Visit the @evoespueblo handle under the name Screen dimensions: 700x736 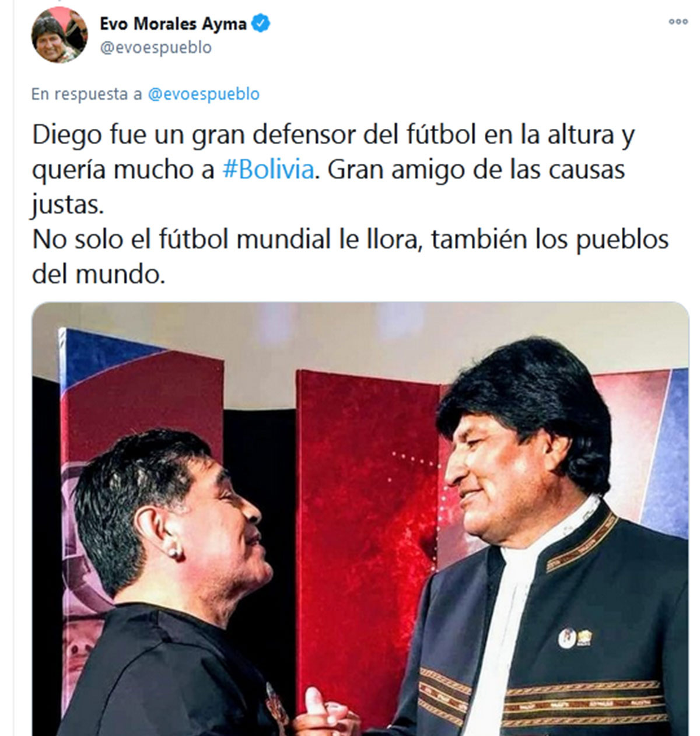click(x=156, y=48)
